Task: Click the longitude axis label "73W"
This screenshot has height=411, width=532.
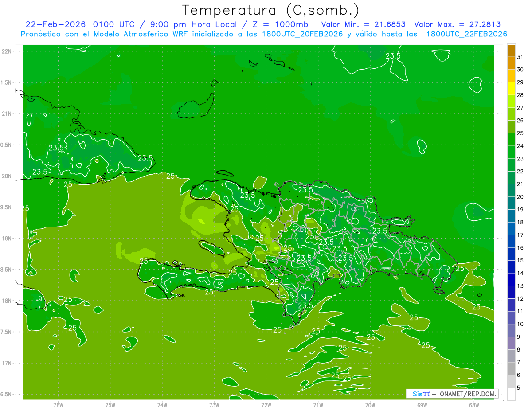Action: pos(214,405)
